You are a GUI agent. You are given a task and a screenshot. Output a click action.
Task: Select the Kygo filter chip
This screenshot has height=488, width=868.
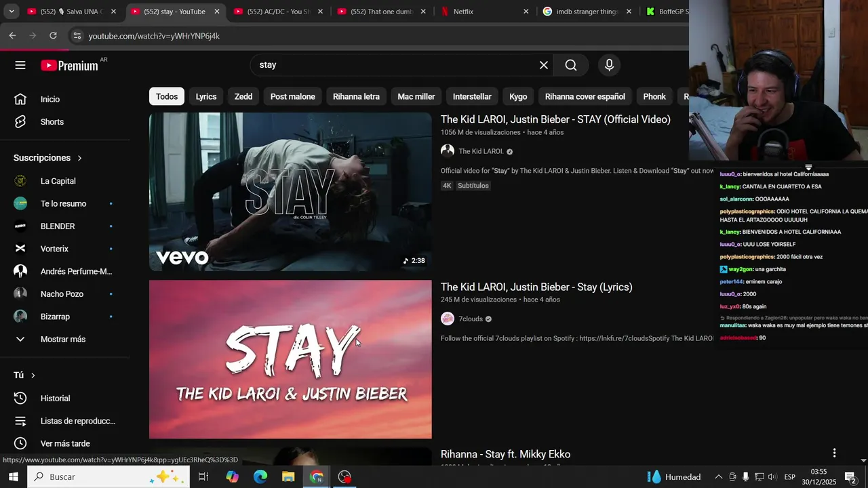pos(518,96)
